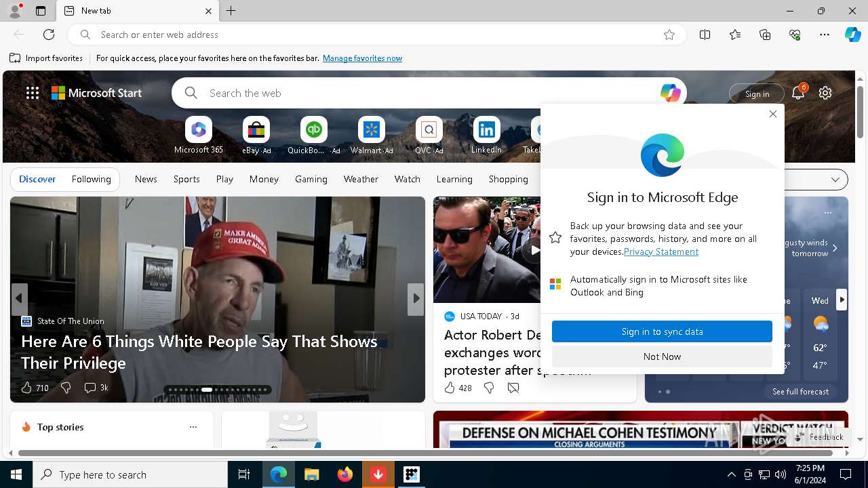The image size is (868, 488).
Task: Play the Robert De Niro video
Action: pos(534,250)
